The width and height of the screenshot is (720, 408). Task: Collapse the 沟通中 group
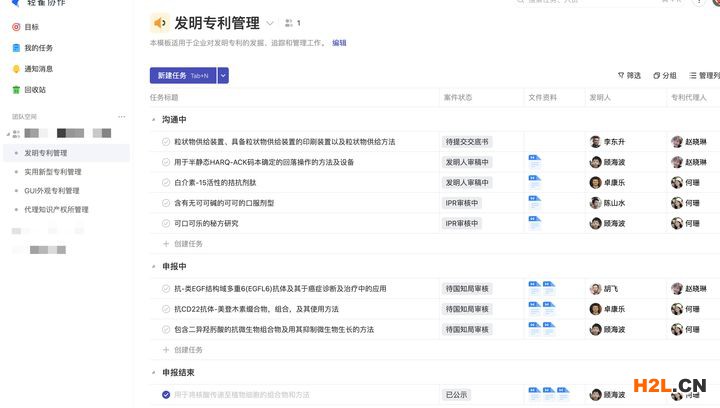154,120
